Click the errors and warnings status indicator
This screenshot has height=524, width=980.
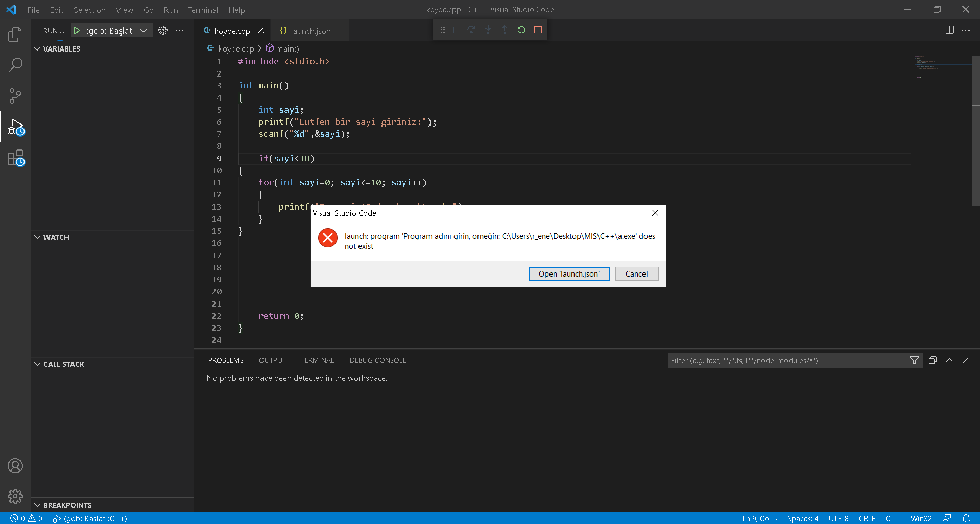coord(27,518)
